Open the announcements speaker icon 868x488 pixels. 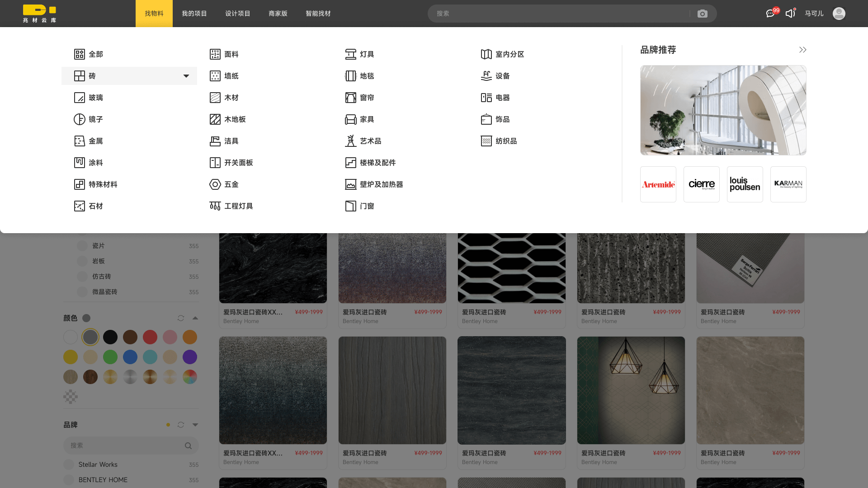pyautogui.click(x=790, y=14)
